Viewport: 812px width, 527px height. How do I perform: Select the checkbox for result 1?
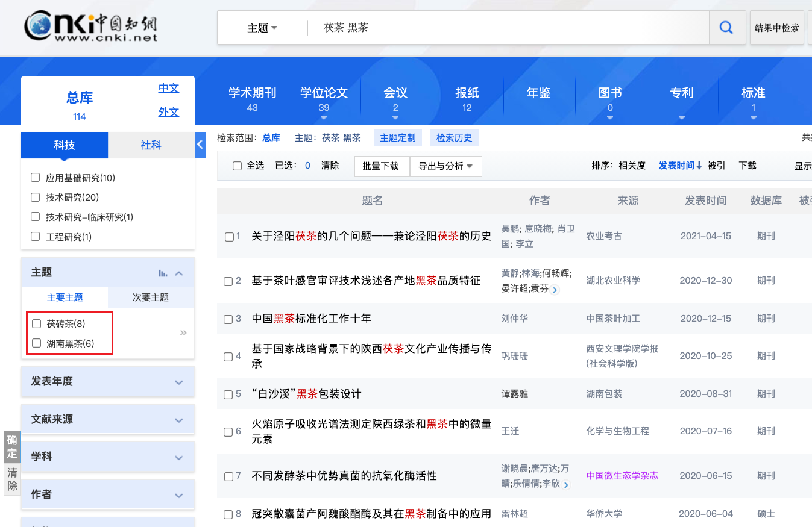pos(229,237)
